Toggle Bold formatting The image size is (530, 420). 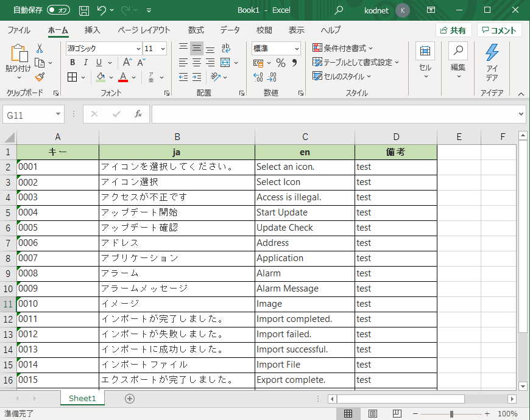click(x=72, y=63)
